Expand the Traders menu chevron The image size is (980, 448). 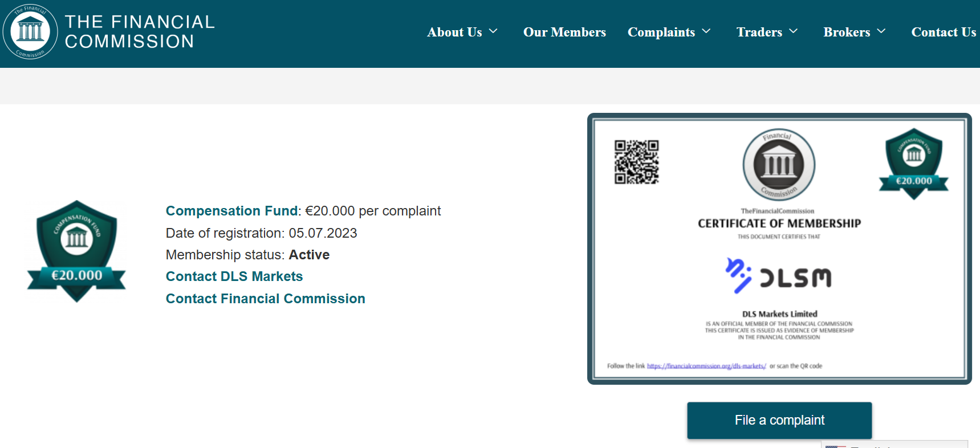(794, 31)
